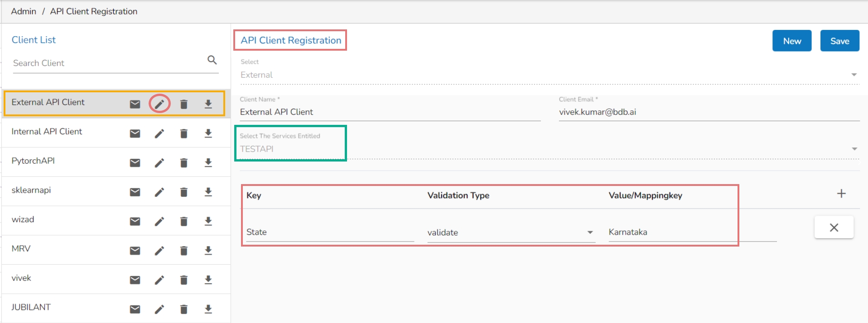Delete the Internal API Client entry
Screen dimensions: 868x323
coord(183,133)
